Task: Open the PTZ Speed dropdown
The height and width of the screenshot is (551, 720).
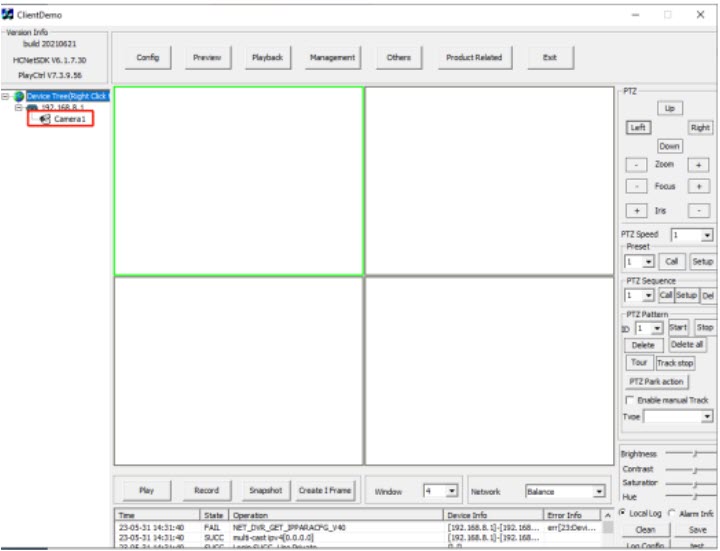Action: [x=707, y=234]
